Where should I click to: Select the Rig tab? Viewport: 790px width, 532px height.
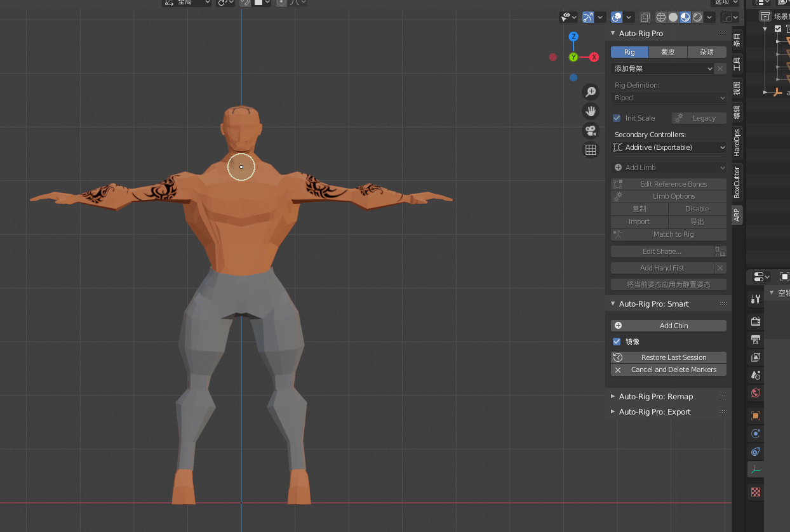point(629,52)
